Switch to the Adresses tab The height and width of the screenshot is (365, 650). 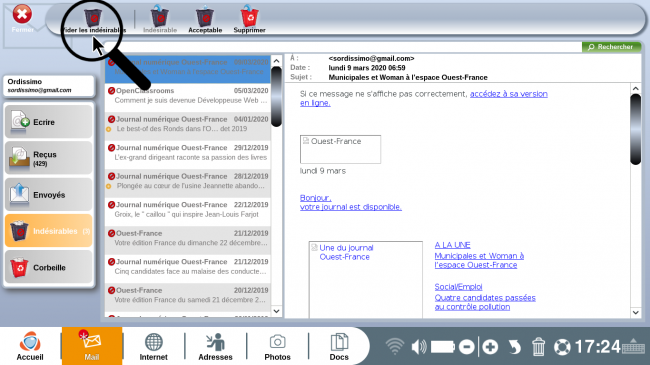[215, 346]
